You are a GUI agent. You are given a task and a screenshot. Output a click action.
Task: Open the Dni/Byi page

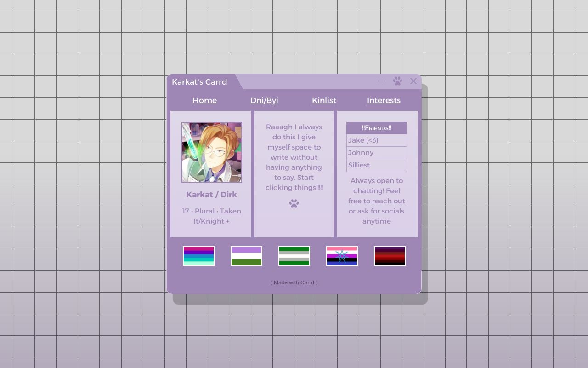point(264,100)
